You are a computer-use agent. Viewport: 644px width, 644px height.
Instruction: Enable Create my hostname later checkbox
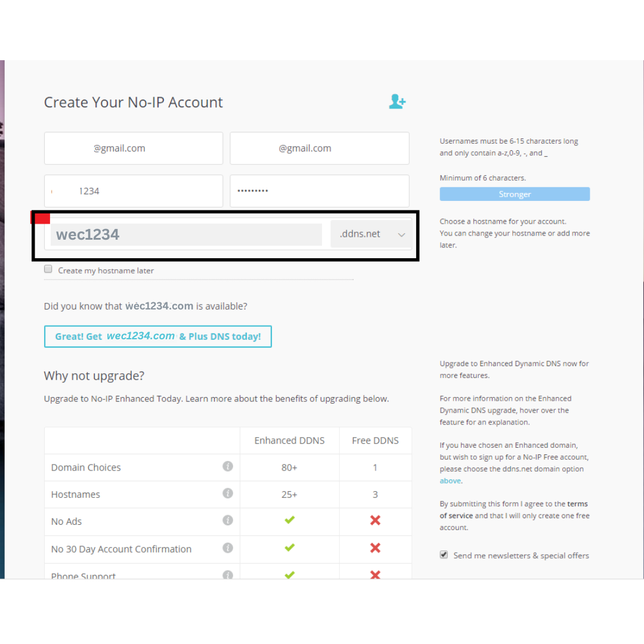pos(48,269)
